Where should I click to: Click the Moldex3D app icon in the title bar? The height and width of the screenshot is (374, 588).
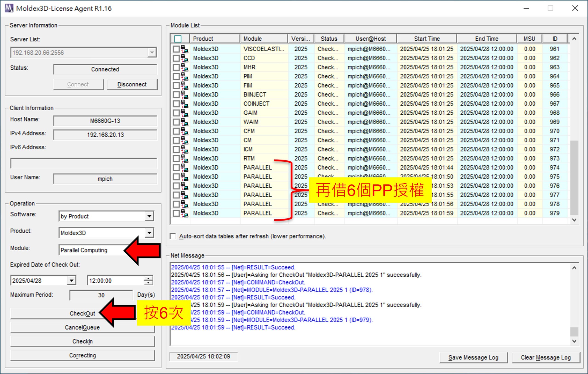[9, 8]
